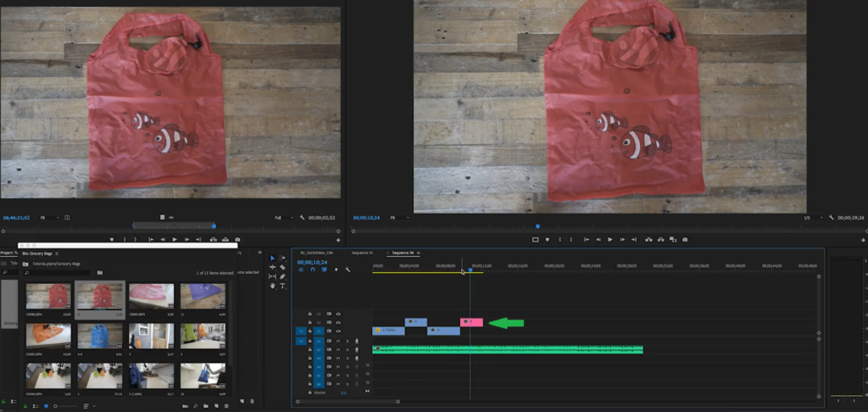Screen dimensions: 868x412
Task: Play the Source monitor clip
Action: pos(175,239)
